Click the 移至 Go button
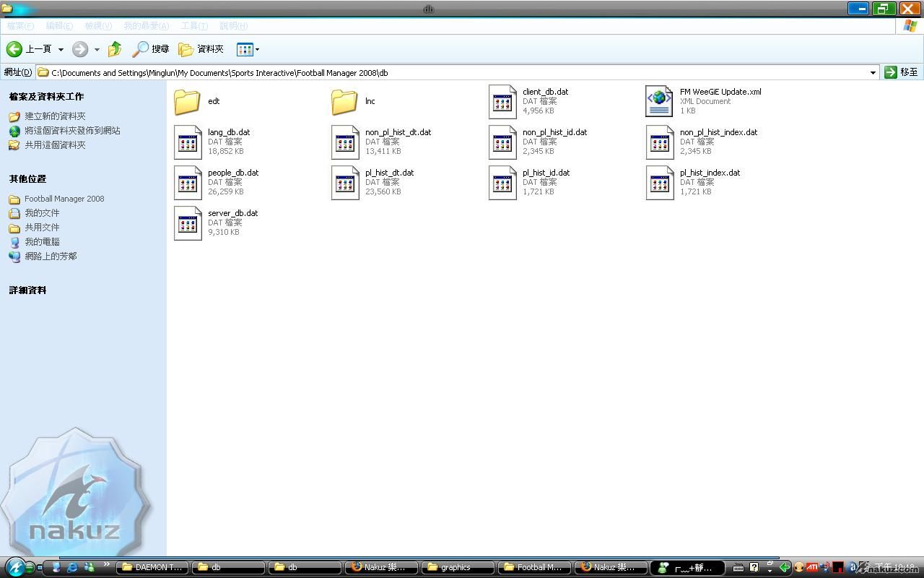 [x=902, y=72]
